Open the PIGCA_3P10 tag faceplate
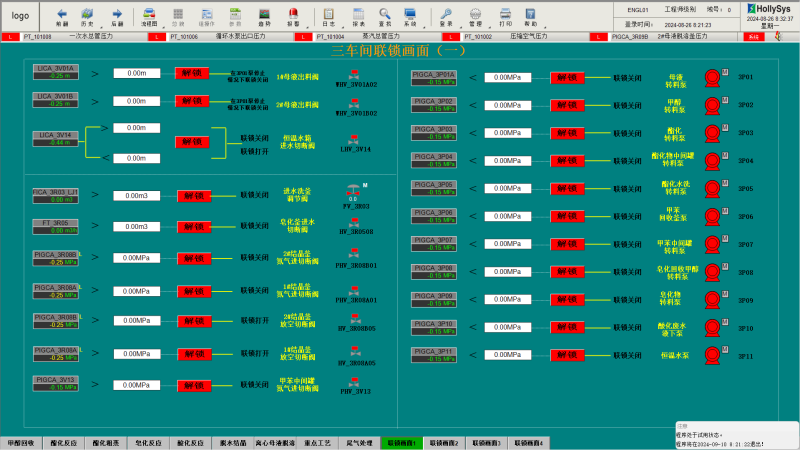Image resolution: width=800 pixels, height=450 pixels. 434,328
